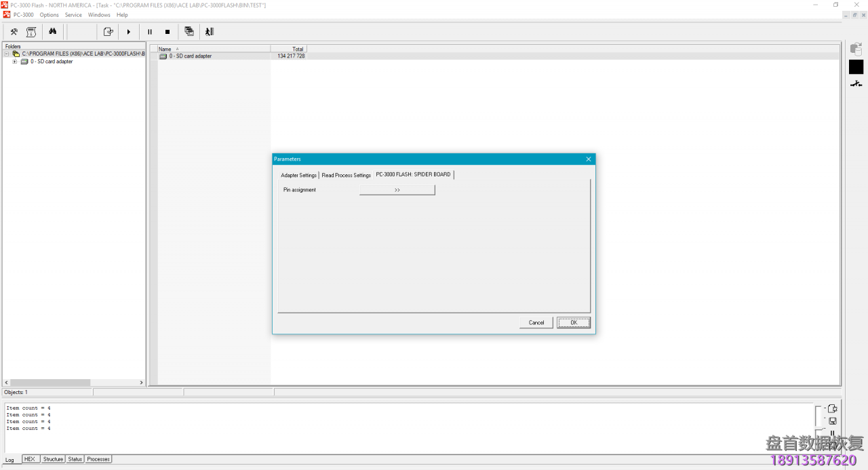Click the black square indicator on right
Screen dimensions: 868x470
pyautogui.click(x=856, y=66)
